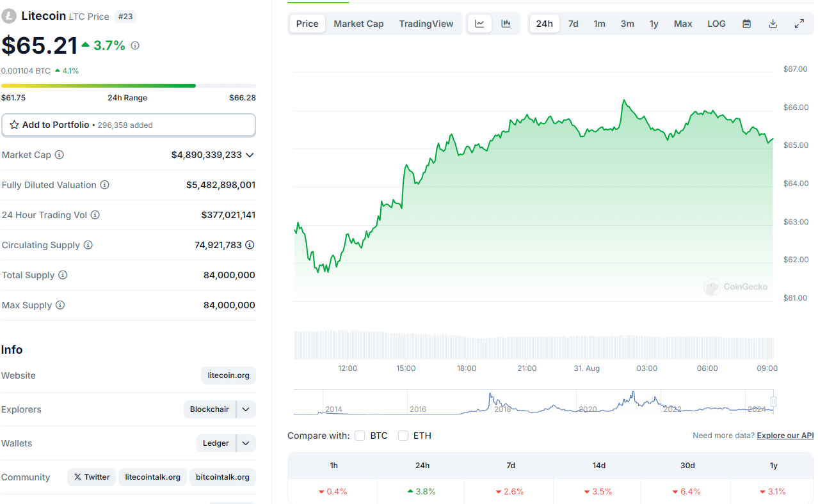The height and width of the screenshot is (504, 818).
Task: Click the $61.75 range low value
Action: click(x=13, y=98)
